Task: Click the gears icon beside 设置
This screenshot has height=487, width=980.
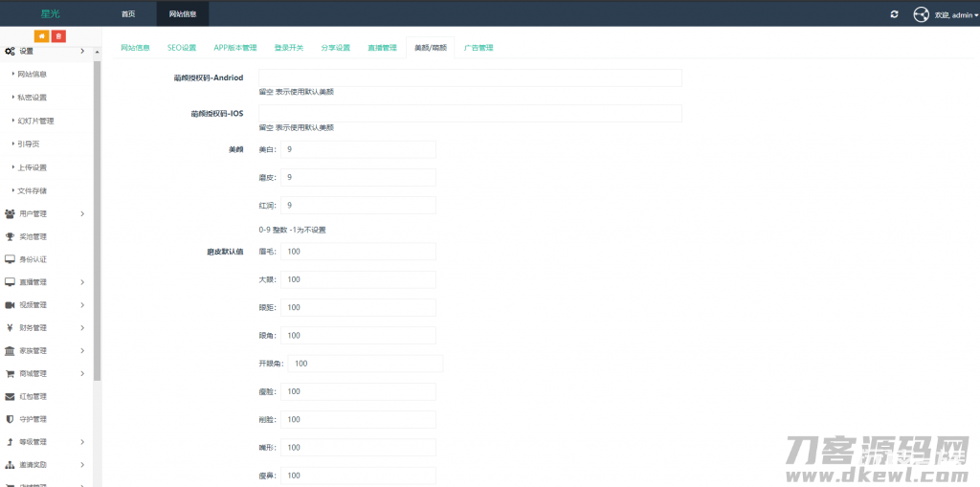Action: [x=10, y=52]
